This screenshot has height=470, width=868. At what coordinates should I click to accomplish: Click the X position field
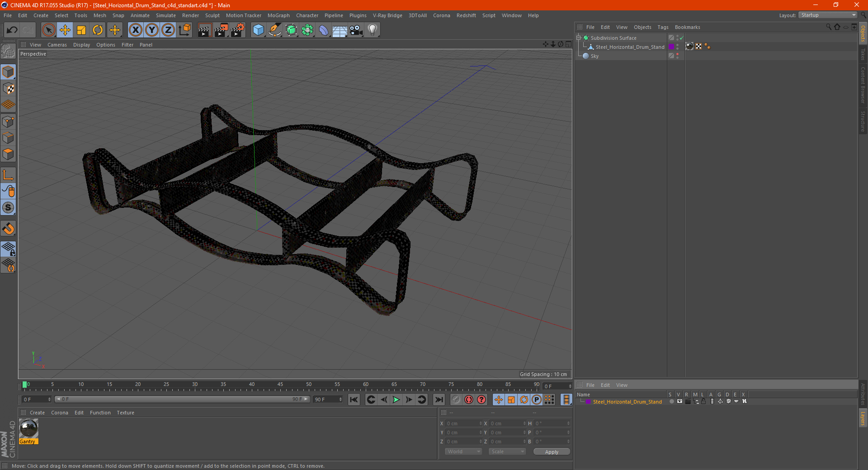(464, 423)
